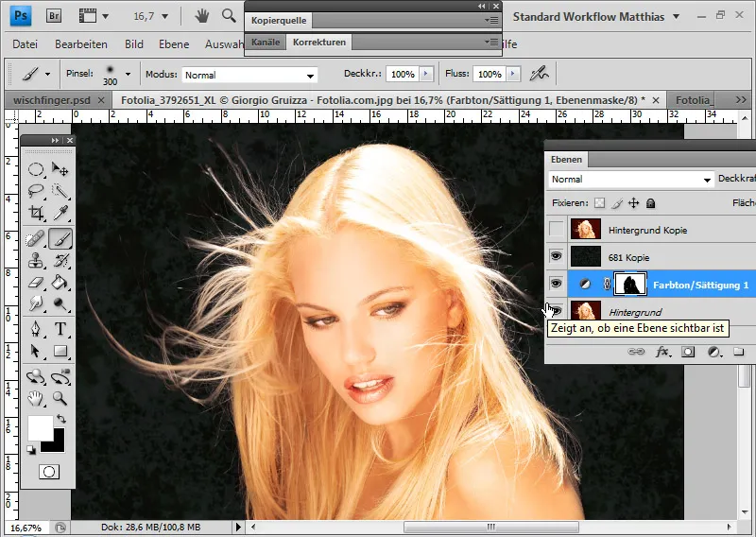The height and width of the screenshot is (537, 756).
Task: Enable airbrush mode in options bar
Action: [x=539, y=74]
